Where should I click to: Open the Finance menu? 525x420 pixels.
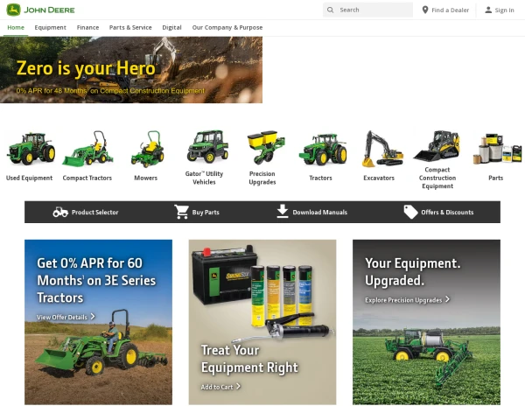(87, 27)
